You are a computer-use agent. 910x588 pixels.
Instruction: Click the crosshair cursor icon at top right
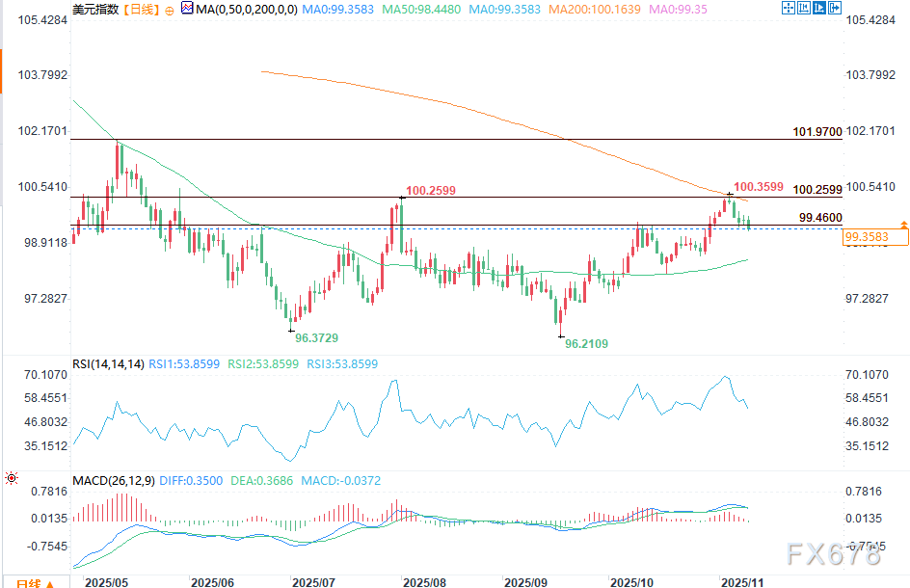tap(789, 8)
